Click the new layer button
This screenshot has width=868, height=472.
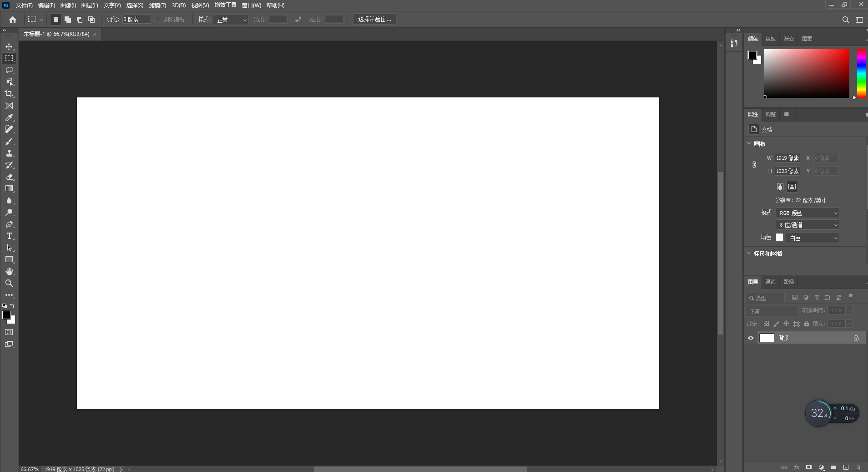coord(845,467)
